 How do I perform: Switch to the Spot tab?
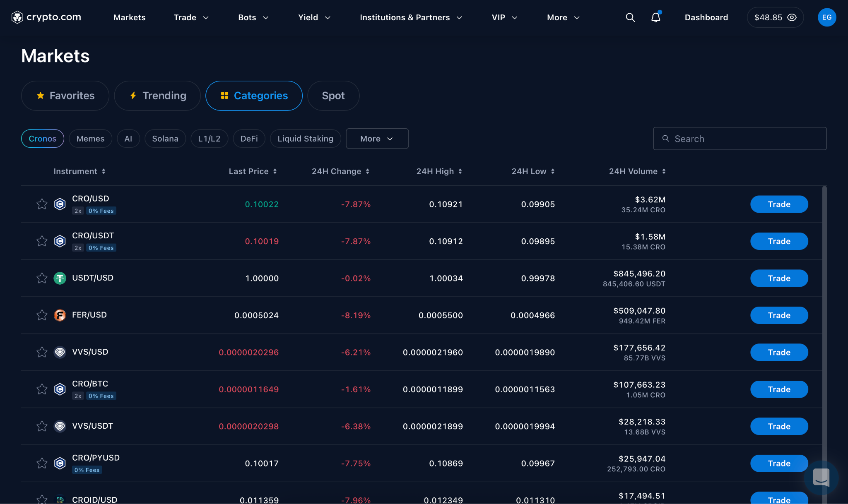(x=333, y=96)
